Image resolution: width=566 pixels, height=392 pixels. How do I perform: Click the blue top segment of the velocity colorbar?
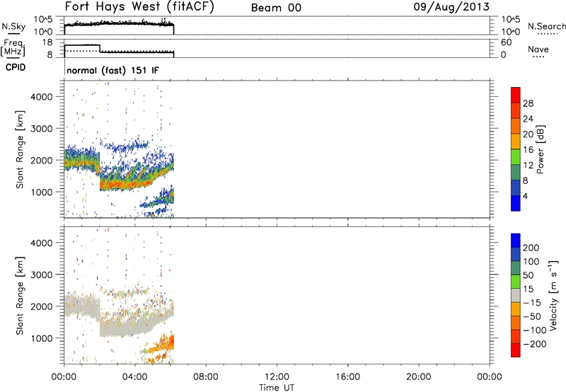click(x=516, y=241)
